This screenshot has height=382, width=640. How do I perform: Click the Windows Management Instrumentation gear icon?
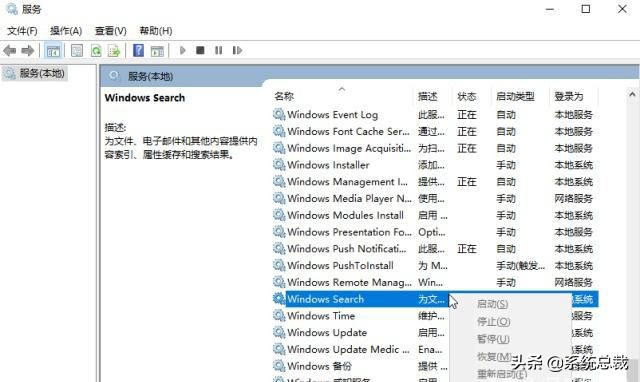pos(279,182)
